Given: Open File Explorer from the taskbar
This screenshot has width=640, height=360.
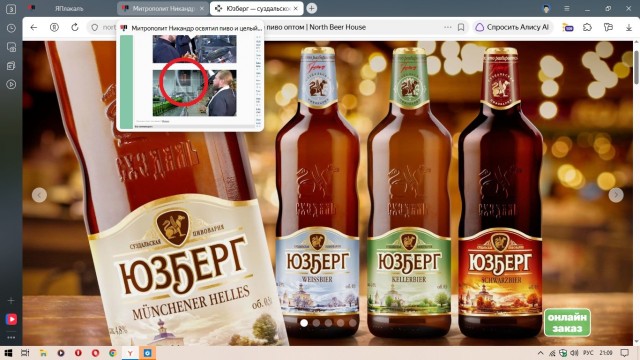Looking at the screenshot, I should (x=43, y=353).
